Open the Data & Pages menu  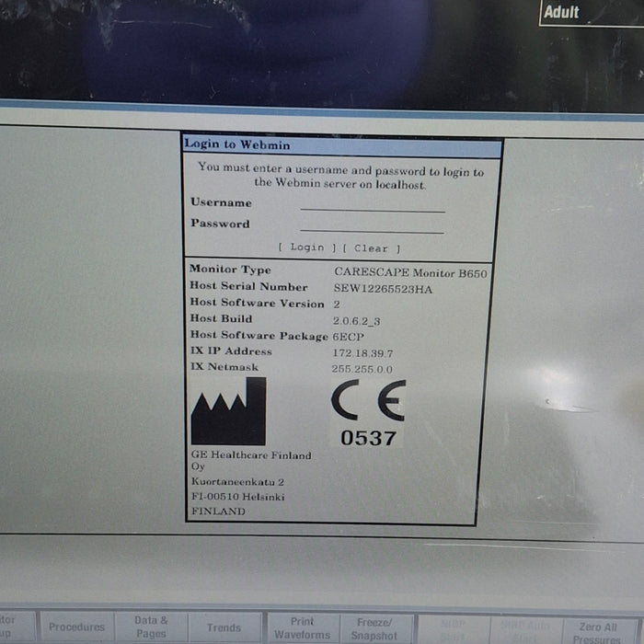[x=151, y=627]
